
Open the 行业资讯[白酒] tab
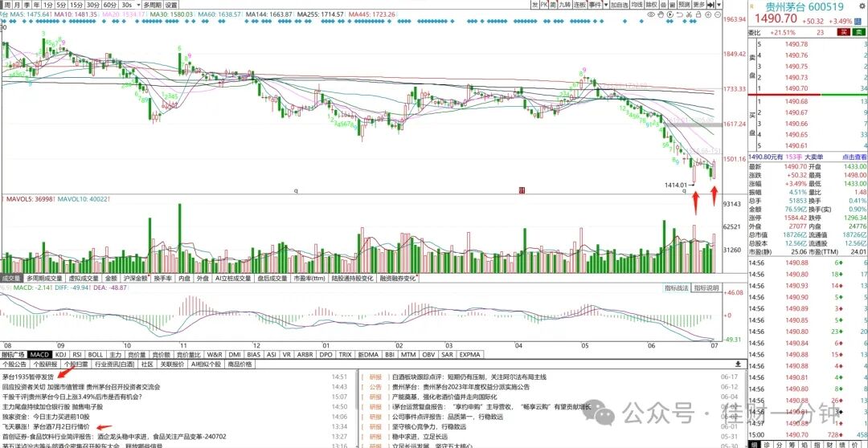pos(115,365)
